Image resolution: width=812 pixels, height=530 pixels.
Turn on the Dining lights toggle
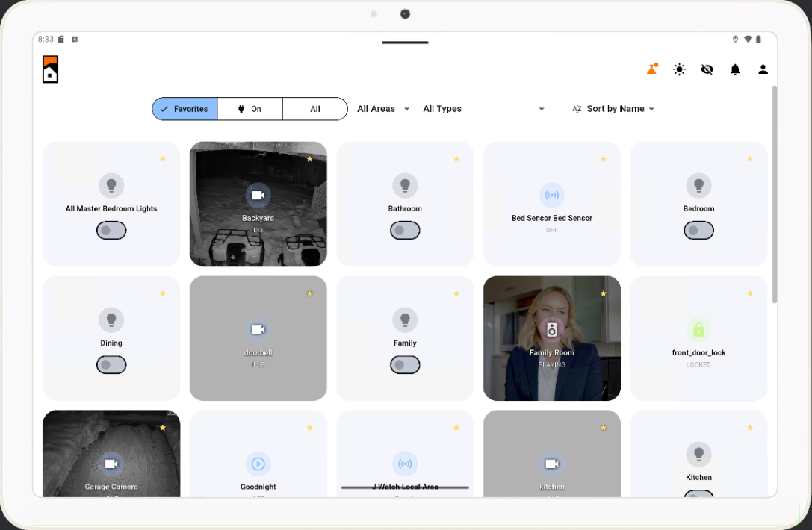(111, 365)
